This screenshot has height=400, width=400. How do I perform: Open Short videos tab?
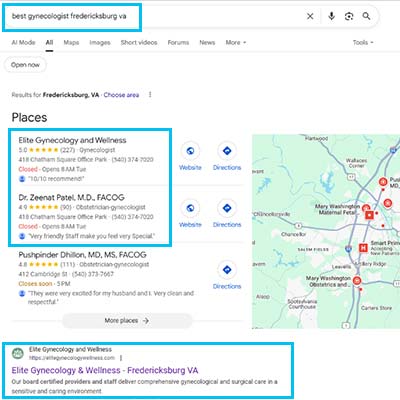coord(139,42)
